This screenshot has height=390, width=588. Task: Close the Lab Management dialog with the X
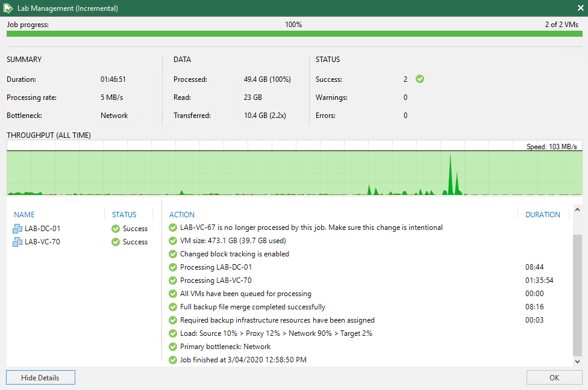[581, 8]
